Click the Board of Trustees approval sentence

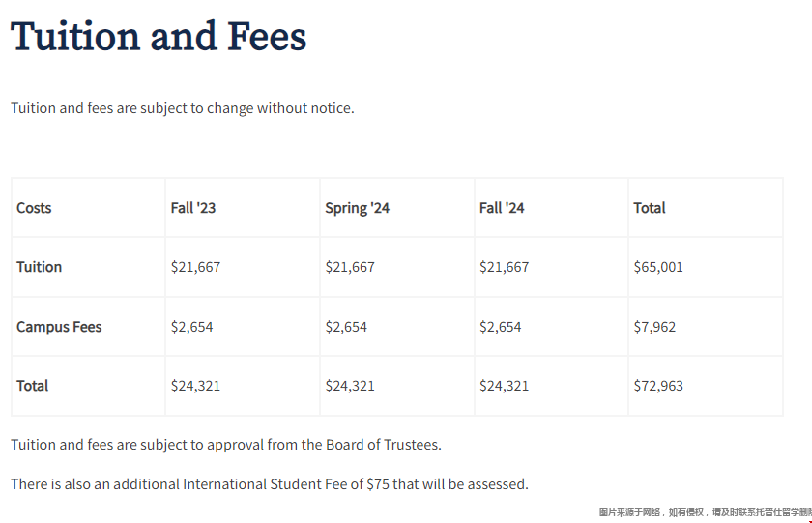(226, 445)
